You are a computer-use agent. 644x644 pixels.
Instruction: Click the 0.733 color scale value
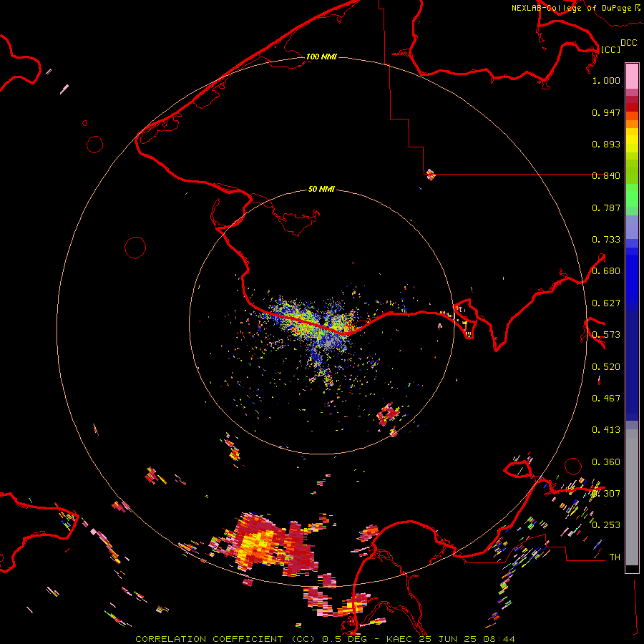606,240
